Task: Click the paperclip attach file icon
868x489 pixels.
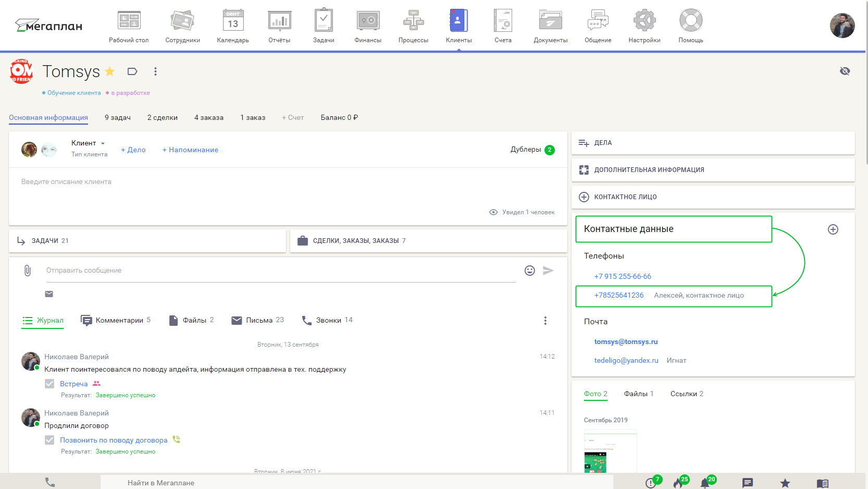Action: pos(28,271)
